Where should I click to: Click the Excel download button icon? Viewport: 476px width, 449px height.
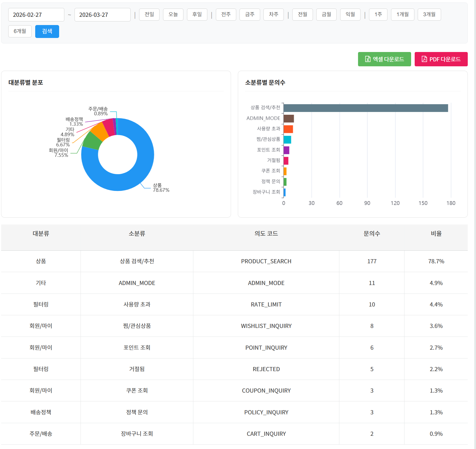pyautogui.click(x=368, y=59)
